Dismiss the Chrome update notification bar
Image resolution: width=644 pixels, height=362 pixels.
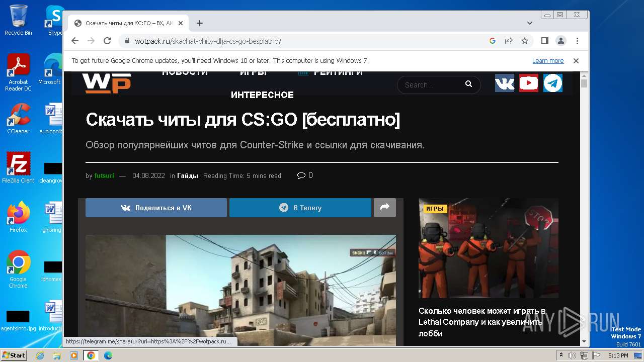click(x=576, y=61)
